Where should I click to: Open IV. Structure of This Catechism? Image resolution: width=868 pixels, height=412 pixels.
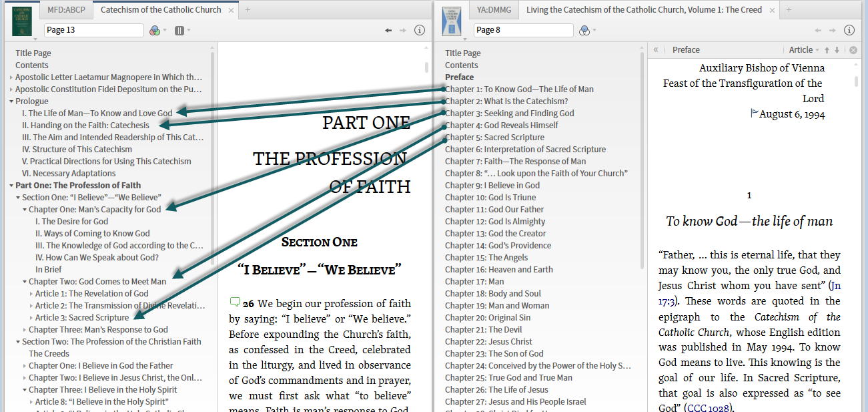77,150
